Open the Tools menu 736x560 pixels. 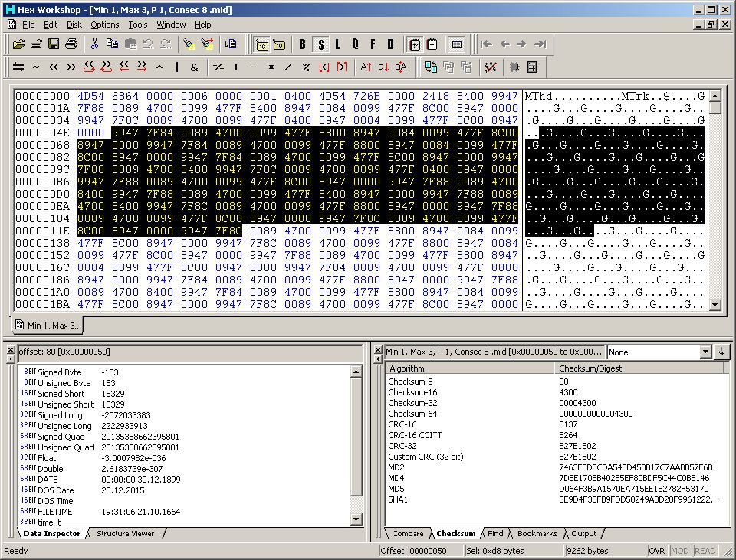(138, 25)
